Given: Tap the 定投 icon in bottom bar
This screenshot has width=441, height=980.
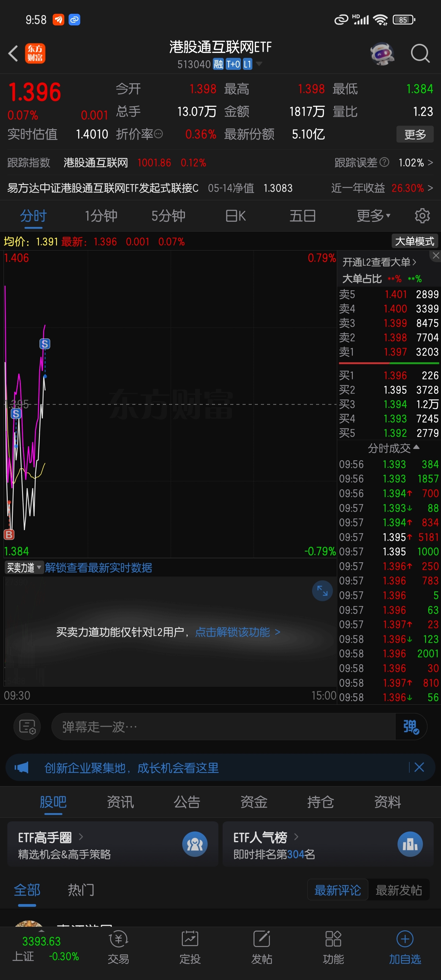Looking at the screenshot, I should (190, 948).
